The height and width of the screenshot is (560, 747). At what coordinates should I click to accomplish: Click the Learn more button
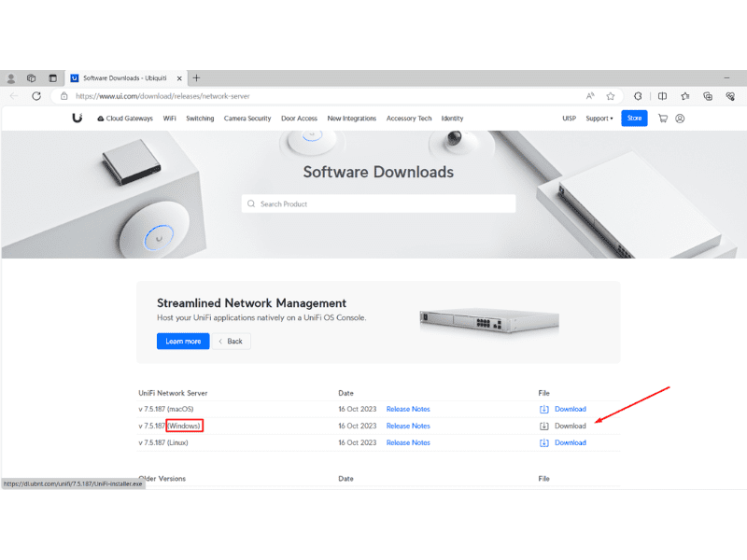coord(183,341)
